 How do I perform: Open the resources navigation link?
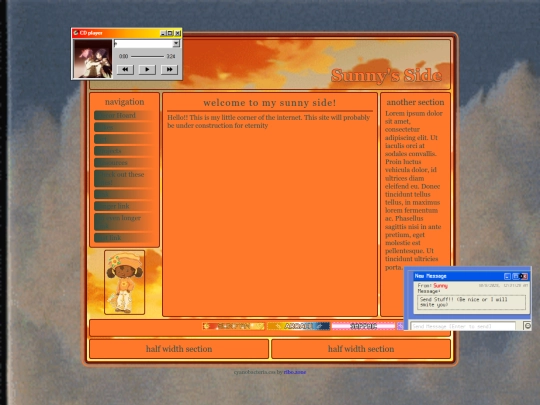pyautogui.click(x=124, y=163)
